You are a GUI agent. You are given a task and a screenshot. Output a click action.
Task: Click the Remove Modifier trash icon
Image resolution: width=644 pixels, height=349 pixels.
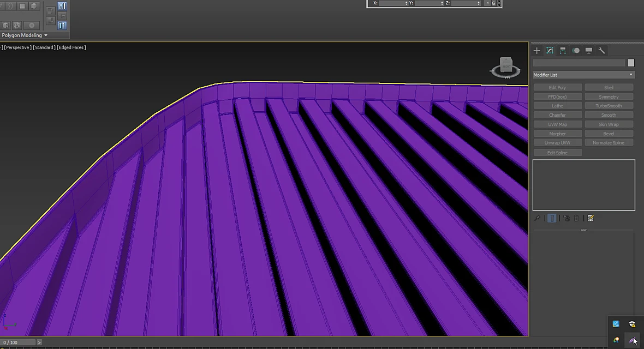pos(576,219)
